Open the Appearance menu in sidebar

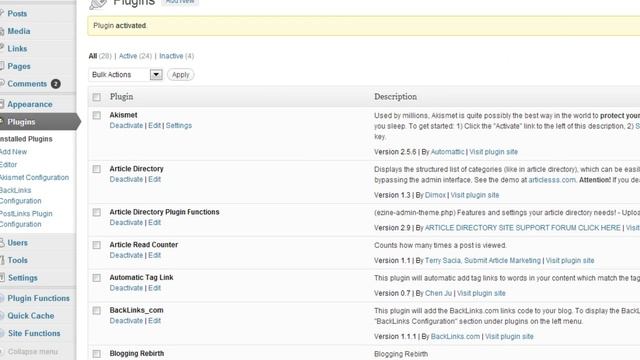(x=30, y=104)
